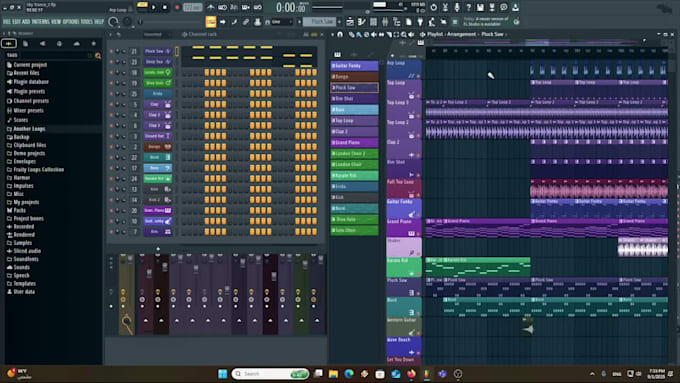Screen dimensions: 680x383
Task: Click the playlist mute tool speaker icon
Action: 373,35
